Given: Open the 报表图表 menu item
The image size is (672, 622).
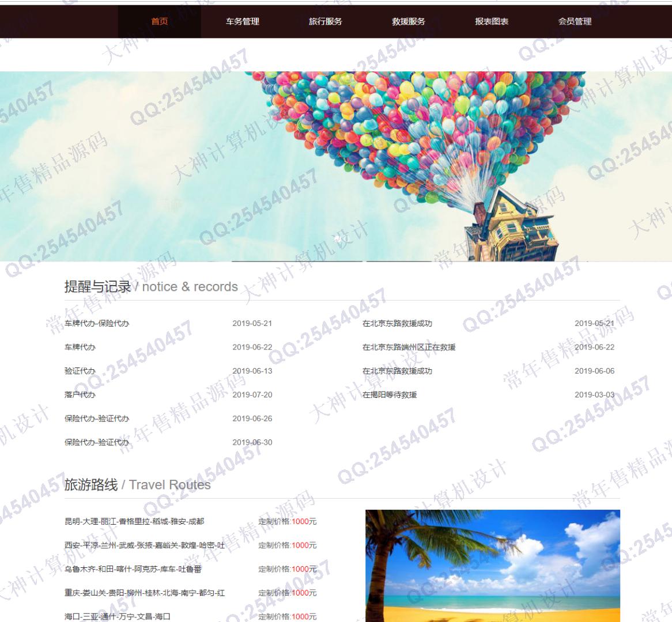Looking at the screenshot, I should coord(492,21).
